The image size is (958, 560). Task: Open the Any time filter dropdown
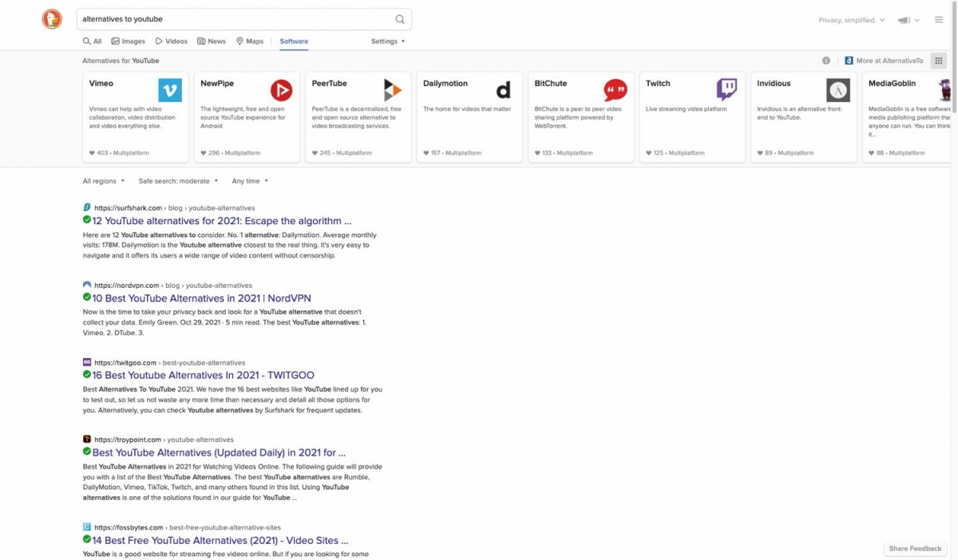pos(250,181)
